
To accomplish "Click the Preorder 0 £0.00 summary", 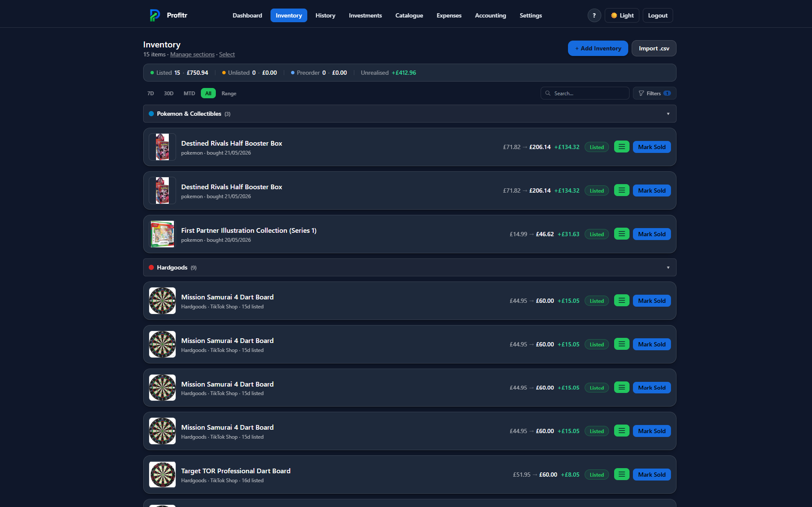I will (319, 73).
